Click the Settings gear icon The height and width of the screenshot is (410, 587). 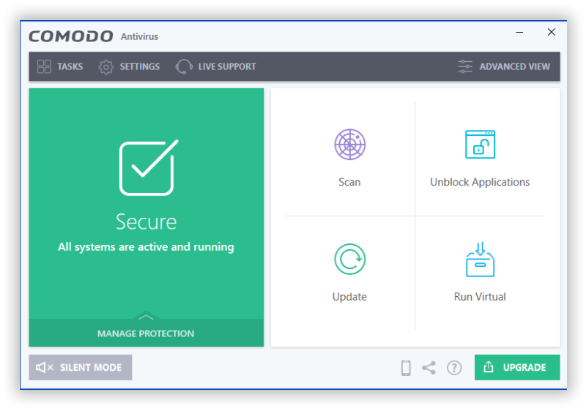[106, 67]
